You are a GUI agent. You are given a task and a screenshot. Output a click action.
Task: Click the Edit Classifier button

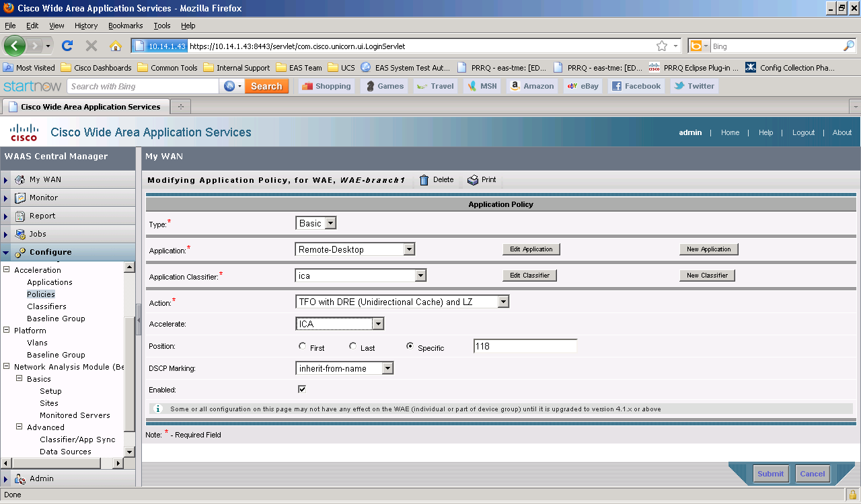(x=529, y=276)
